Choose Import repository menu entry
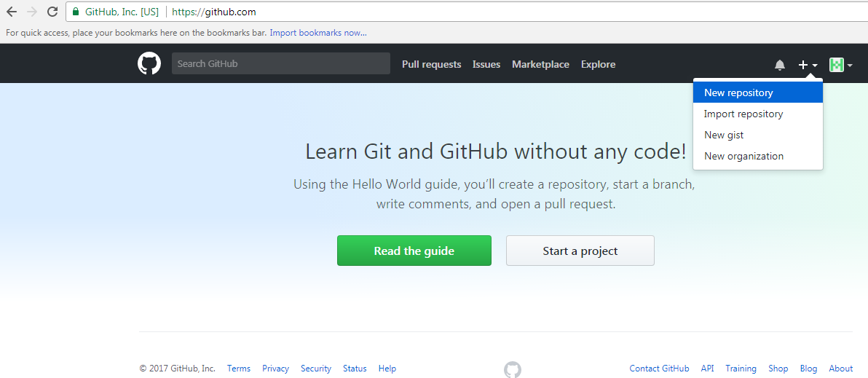868x378 pixels. (x=743, y=114)
